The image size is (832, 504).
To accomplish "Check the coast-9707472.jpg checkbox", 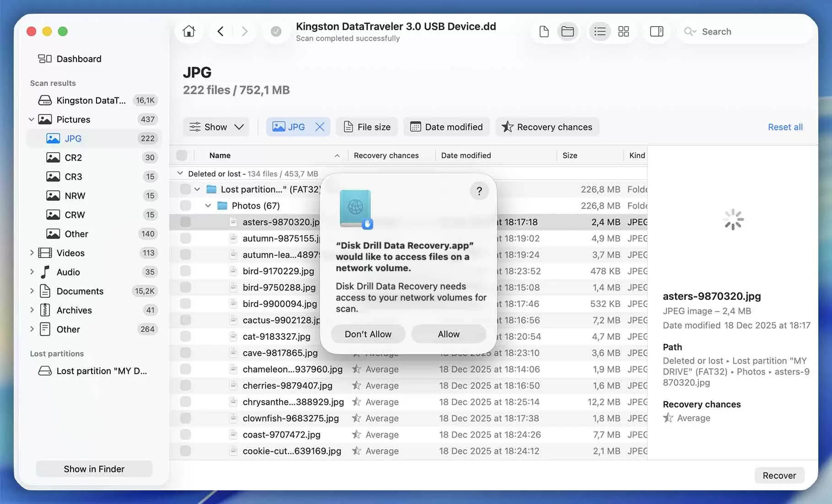I will coord(185,434).
